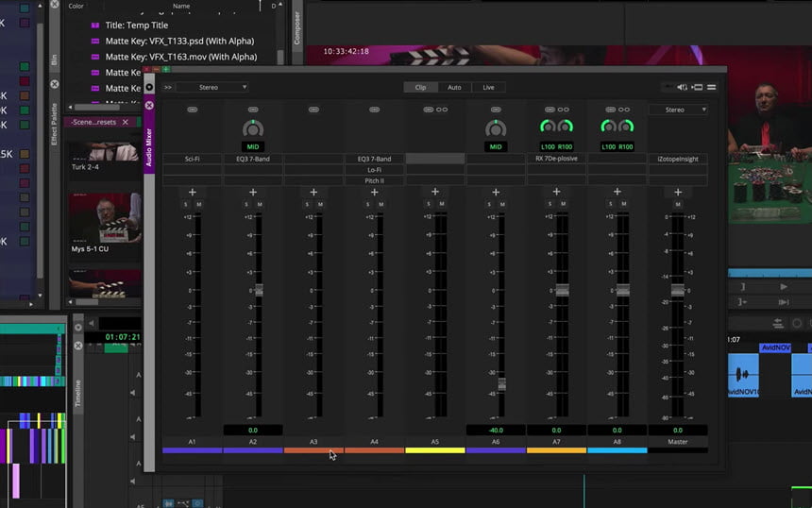Mute track A3
812x508 pixels.
click(x=321, y=205)
